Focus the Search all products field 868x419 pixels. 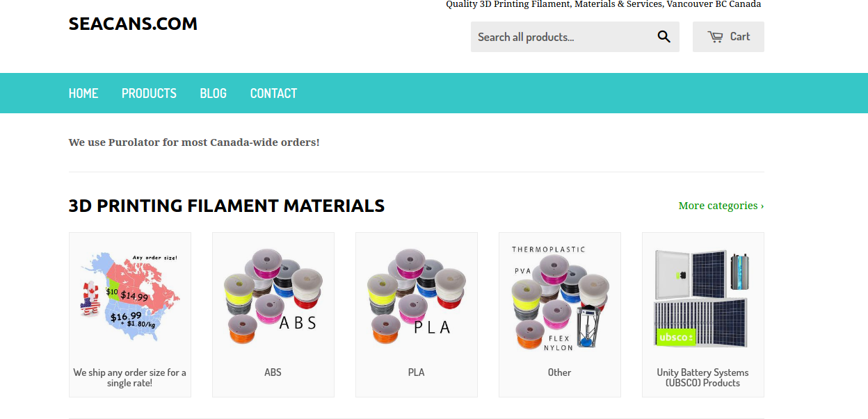point(561,37)
